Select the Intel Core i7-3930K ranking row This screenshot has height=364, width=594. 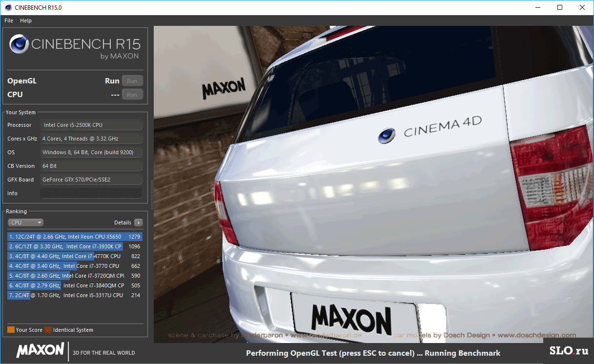[75, 246]
